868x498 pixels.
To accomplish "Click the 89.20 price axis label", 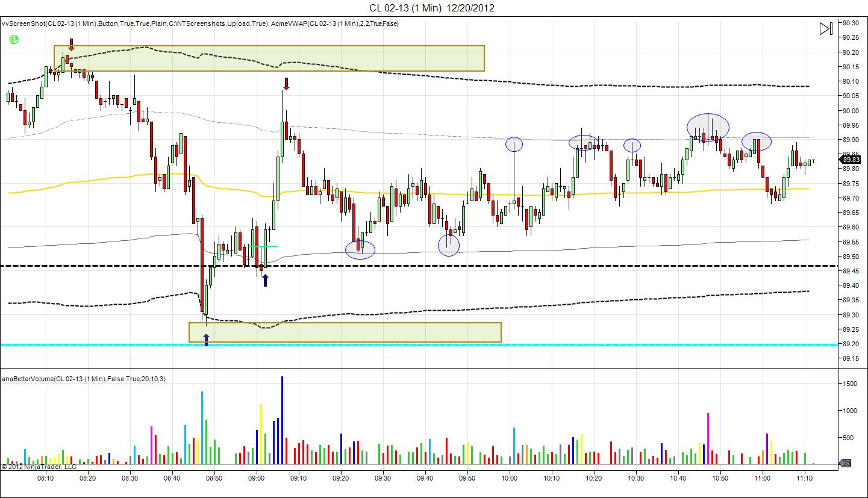I will [850, 344].
